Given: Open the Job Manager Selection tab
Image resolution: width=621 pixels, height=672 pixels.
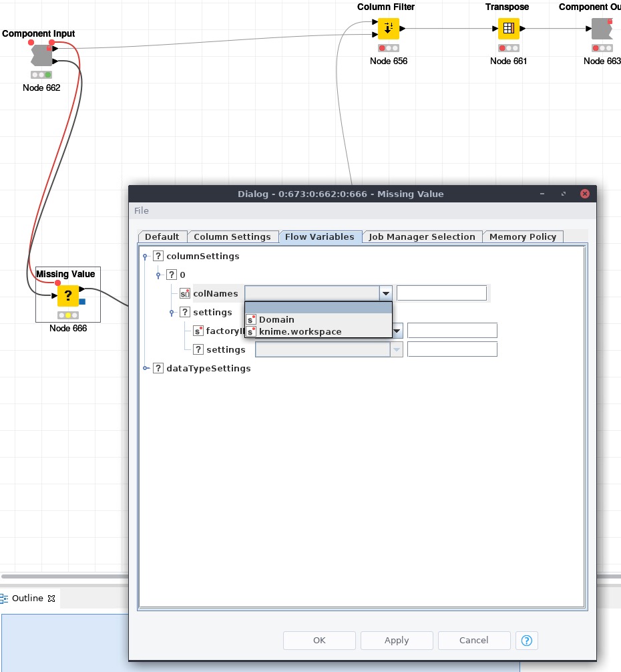Looking at the screenshot, I should point(422,236).
